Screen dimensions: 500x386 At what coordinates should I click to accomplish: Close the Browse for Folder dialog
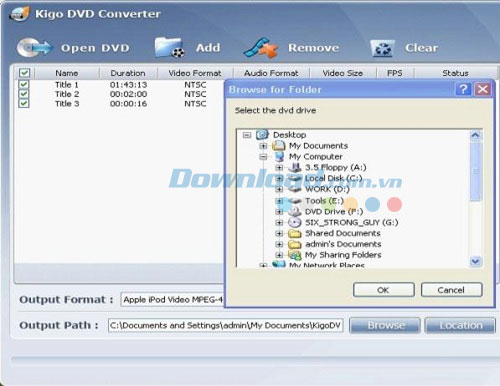pos(482,89)
